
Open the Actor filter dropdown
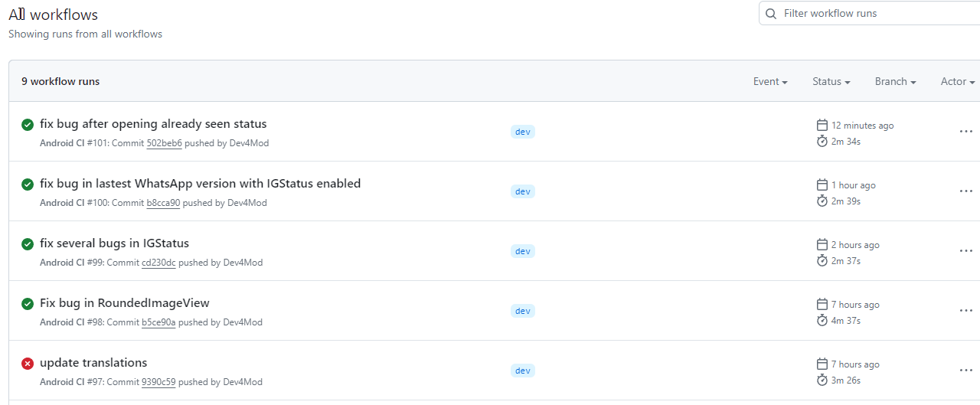click(x=957, y=82)
